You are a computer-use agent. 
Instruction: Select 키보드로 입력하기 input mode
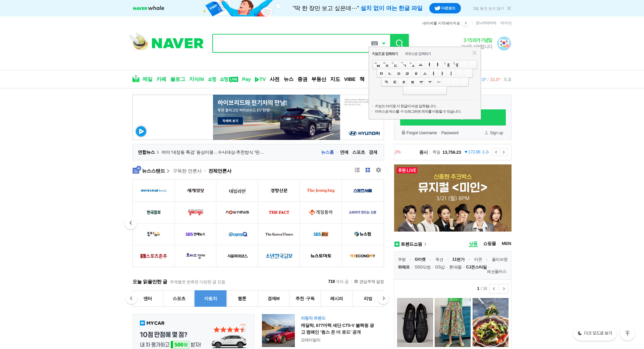pos(385,54)
